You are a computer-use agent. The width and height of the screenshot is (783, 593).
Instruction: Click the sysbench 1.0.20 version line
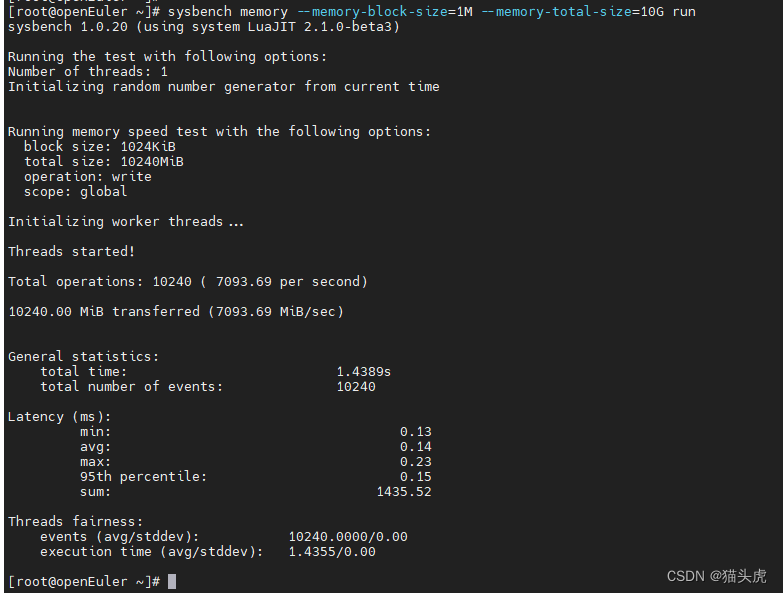[204, 27]
